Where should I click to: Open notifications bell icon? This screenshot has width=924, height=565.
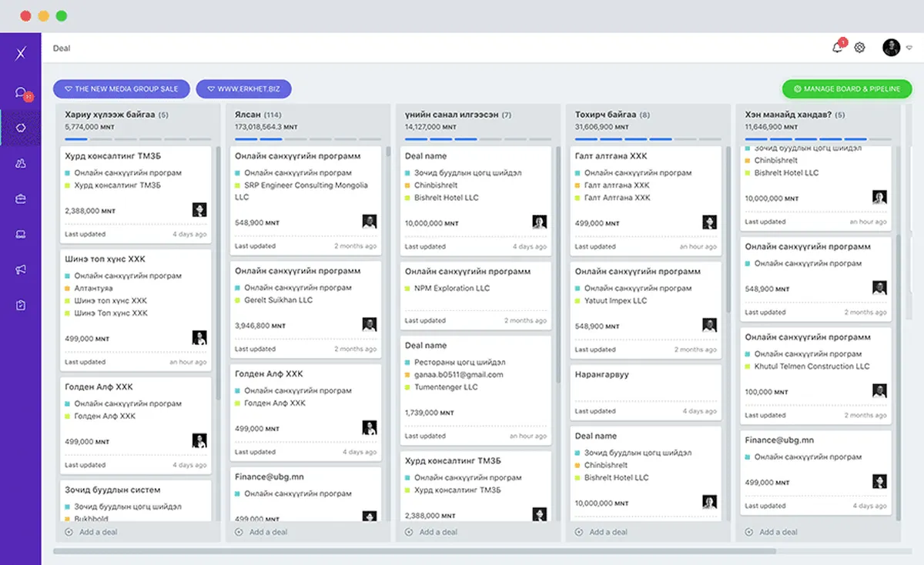click(x=837, y=48)
